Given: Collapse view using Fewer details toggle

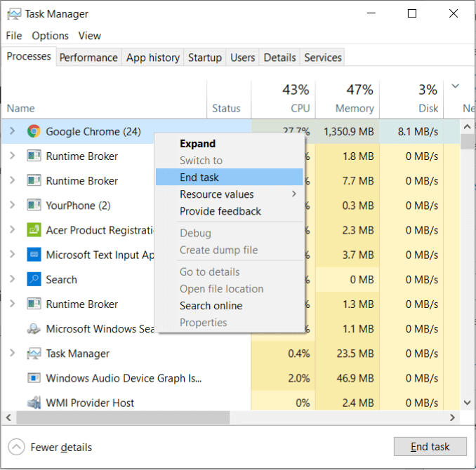Looking at the screenshot, I should pos(16,447).
